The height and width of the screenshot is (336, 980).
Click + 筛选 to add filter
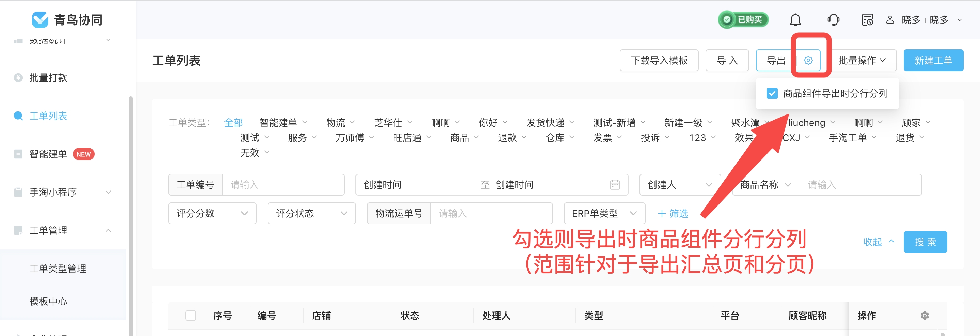[x=673, y=213]
